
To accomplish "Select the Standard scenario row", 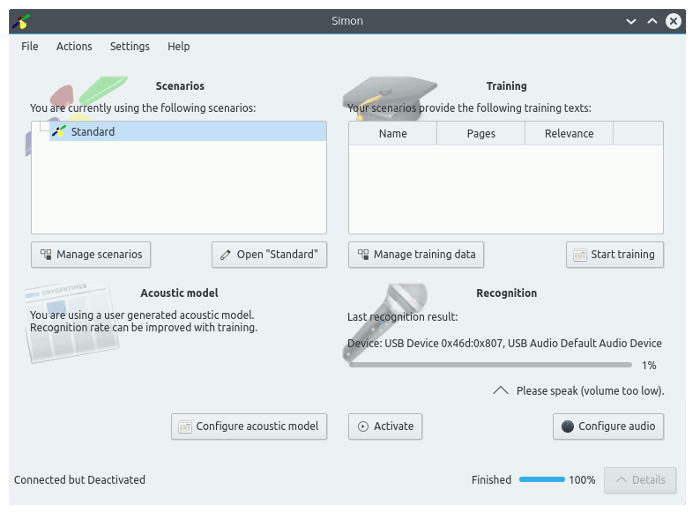I will (x=188, y=132).
